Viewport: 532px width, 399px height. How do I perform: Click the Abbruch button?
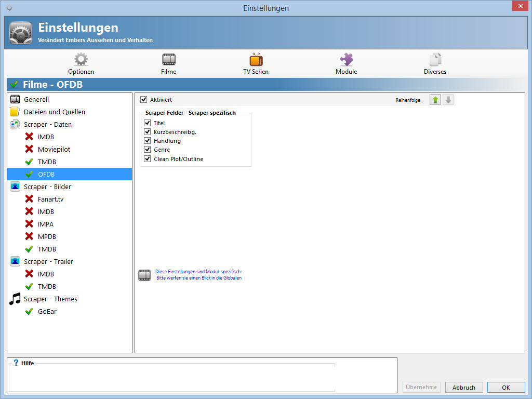464,387
